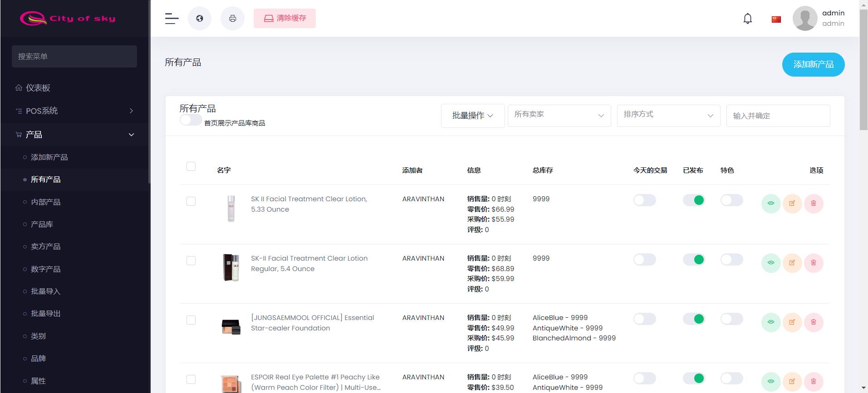Viewport: 868px width, 393px height.
Task: Toggle the sidebar hamburger menu icon
Action: 172,19
